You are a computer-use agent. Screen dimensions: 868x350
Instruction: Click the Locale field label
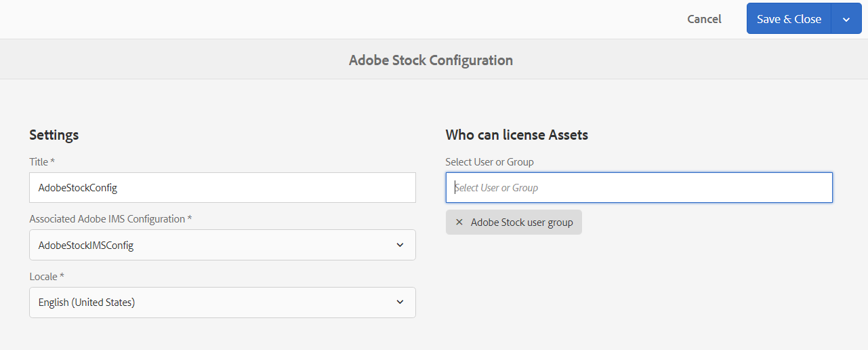tap(43, 277)
